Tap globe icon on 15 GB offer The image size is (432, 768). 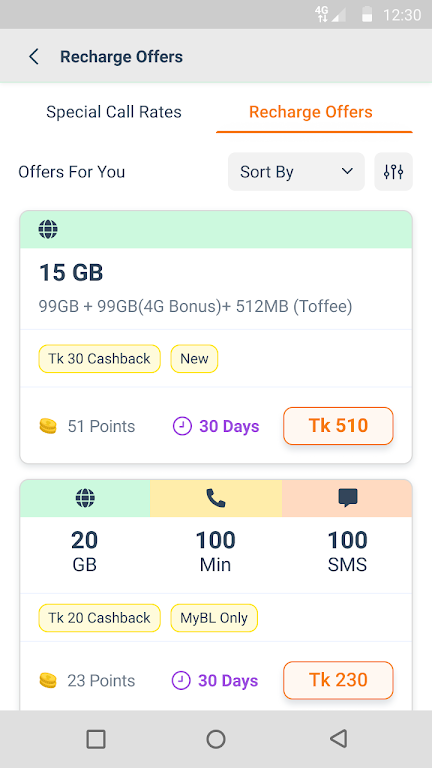point(48,229)
